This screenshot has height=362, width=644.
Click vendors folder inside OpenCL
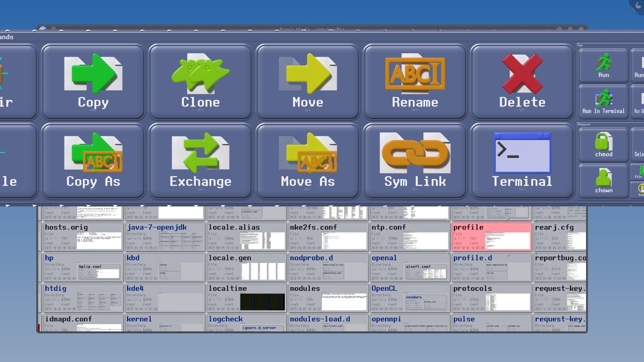(x=426, y=301)
